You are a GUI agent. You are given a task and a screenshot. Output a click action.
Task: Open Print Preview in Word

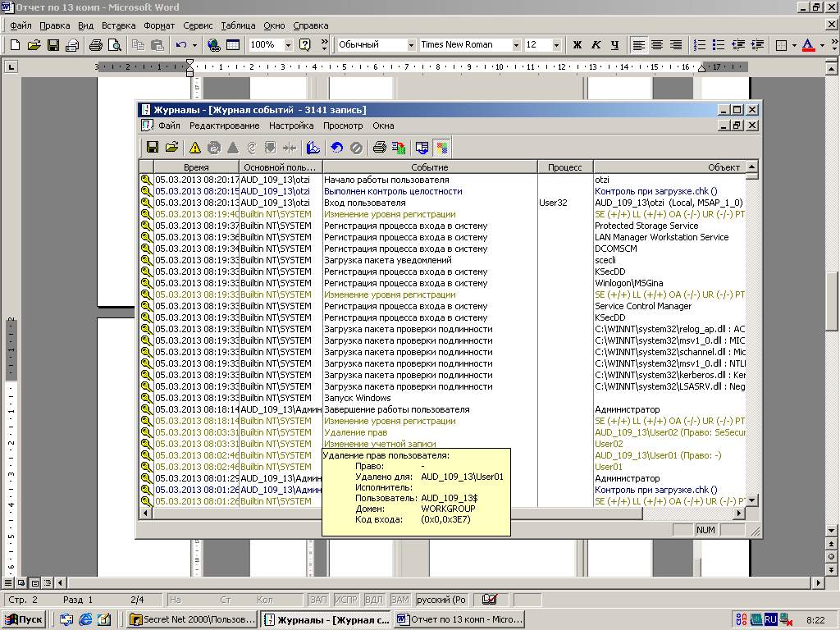click(114, 45)
